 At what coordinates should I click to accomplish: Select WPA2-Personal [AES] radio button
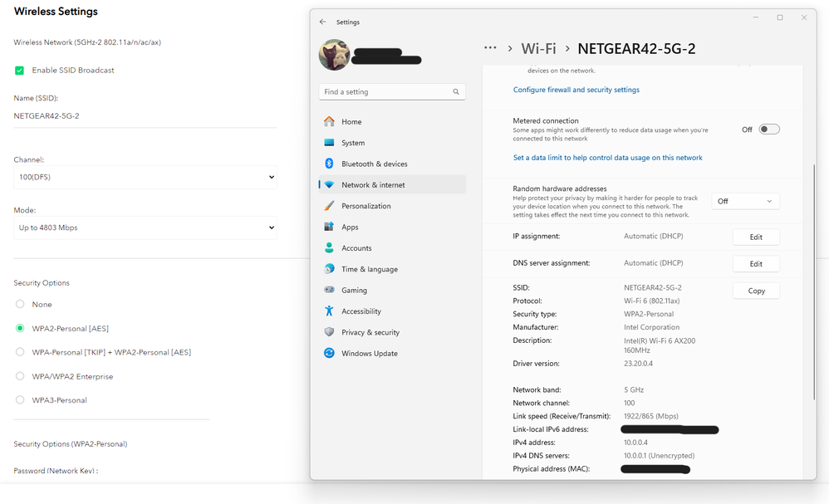click(20, 329)
